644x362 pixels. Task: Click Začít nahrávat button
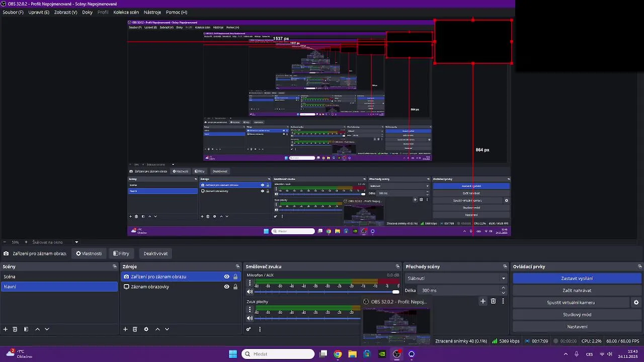[577, 291]
